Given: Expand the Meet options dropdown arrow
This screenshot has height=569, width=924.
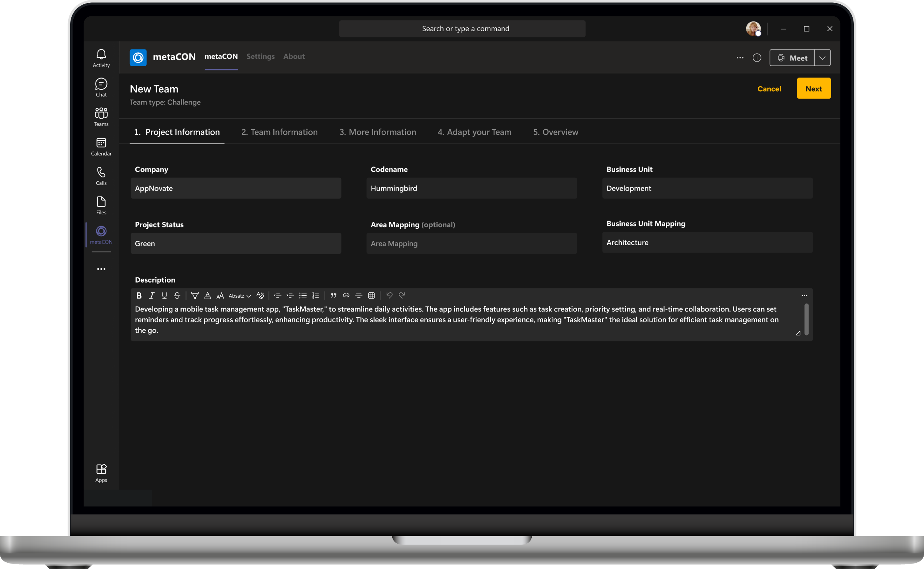Looking at the screenshot, I should [x=822, y=58].
